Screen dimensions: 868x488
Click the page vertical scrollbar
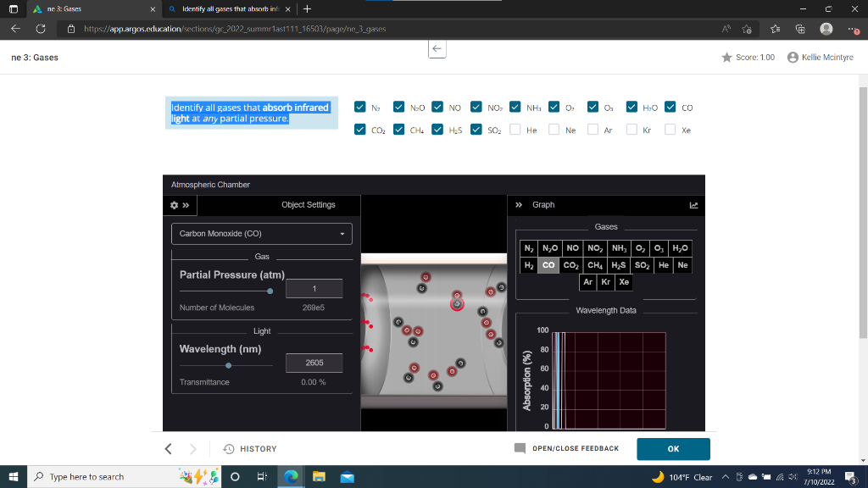point(863,213)
